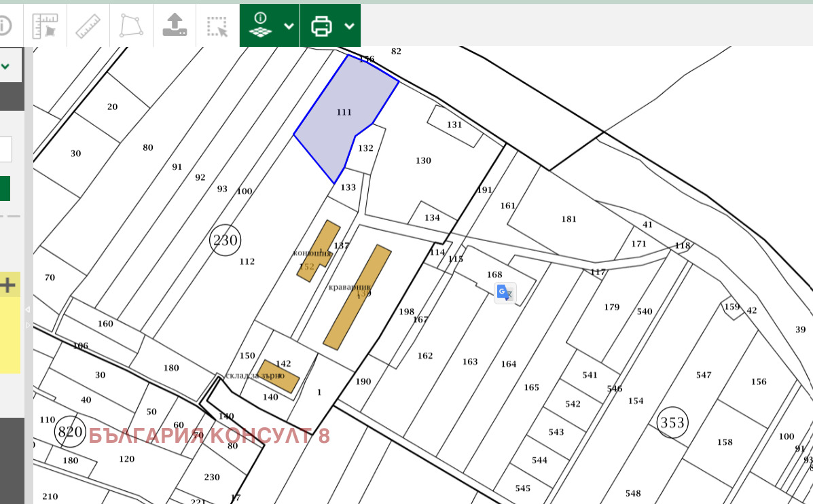The image size is (813, 504).
Task: Click the info identify tool icon
Action: point(5,26)
